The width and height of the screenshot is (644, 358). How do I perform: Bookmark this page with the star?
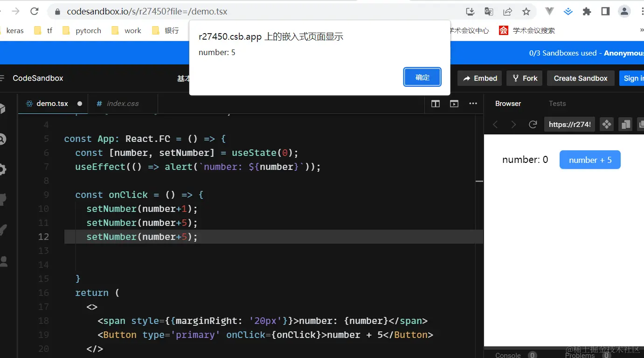[526, 11]
